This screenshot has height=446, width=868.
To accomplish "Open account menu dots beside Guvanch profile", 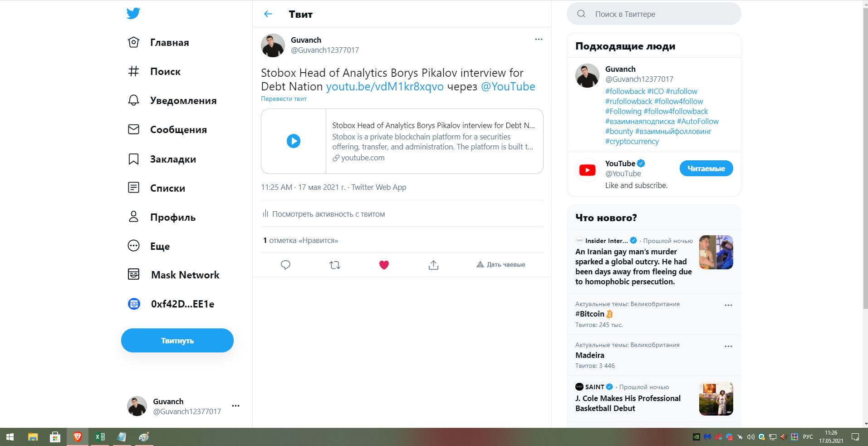I will pyautogui.click(x=235, y=406).
